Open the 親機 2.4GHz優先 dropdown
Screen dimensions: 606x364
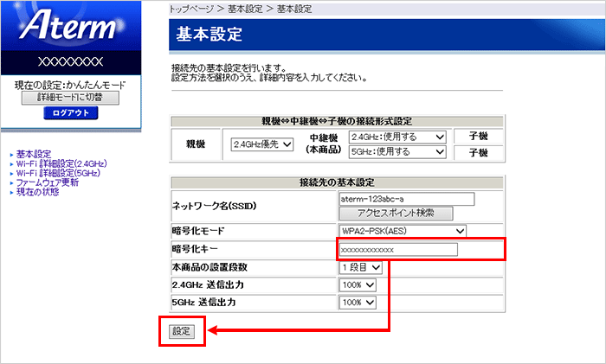262,144
